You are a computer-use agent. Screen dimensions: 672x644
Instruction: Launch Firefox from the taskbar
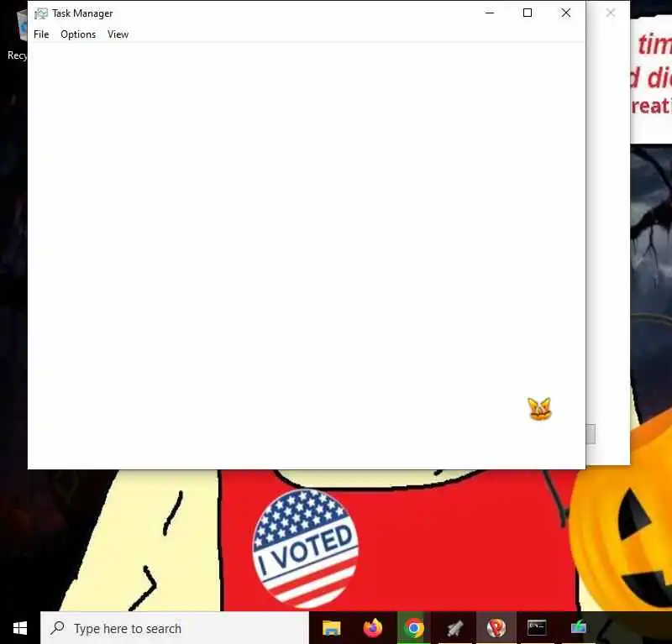point(372,628)
